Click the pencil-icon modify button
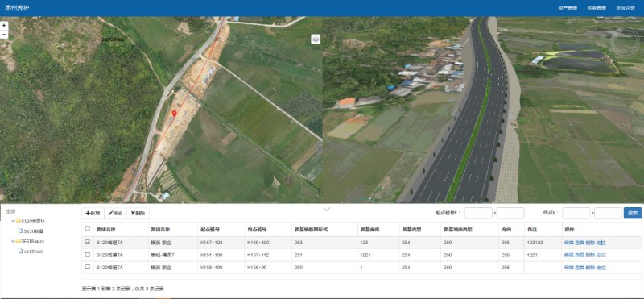The height and width of the screenshot is (299, 644). click(115, 213)
